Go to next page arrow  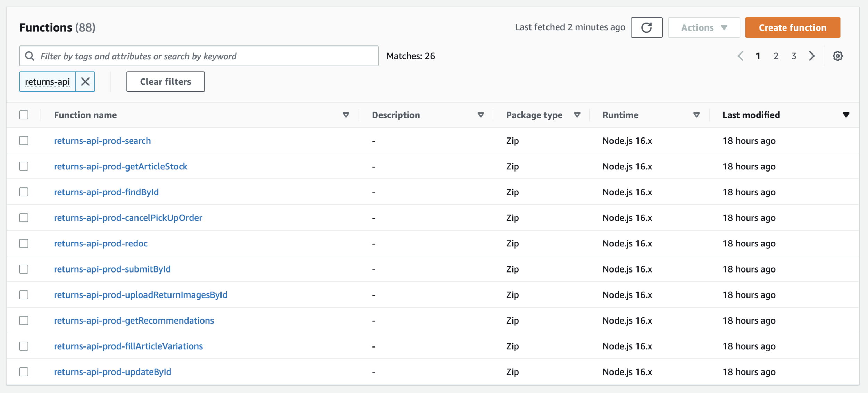(812, 56)
